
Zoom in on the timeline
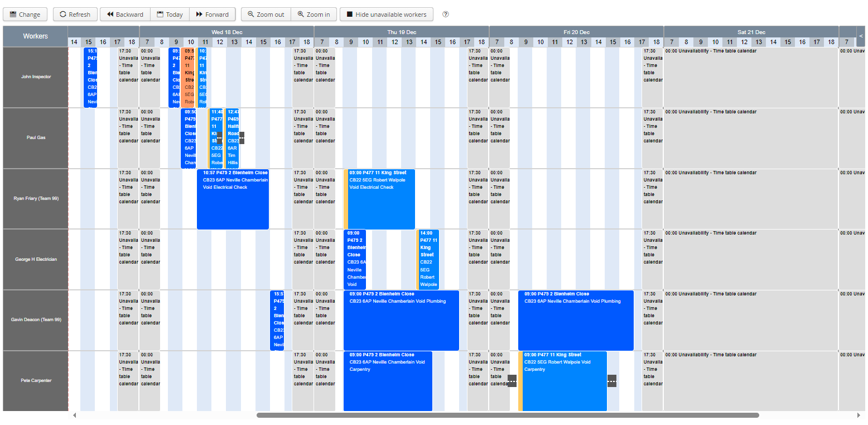[314, 15]
